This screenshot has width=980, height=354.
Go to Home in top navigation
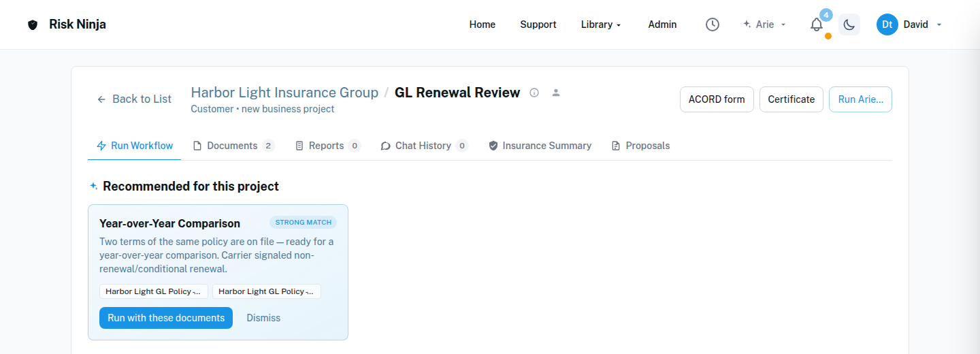coord(483,25)
